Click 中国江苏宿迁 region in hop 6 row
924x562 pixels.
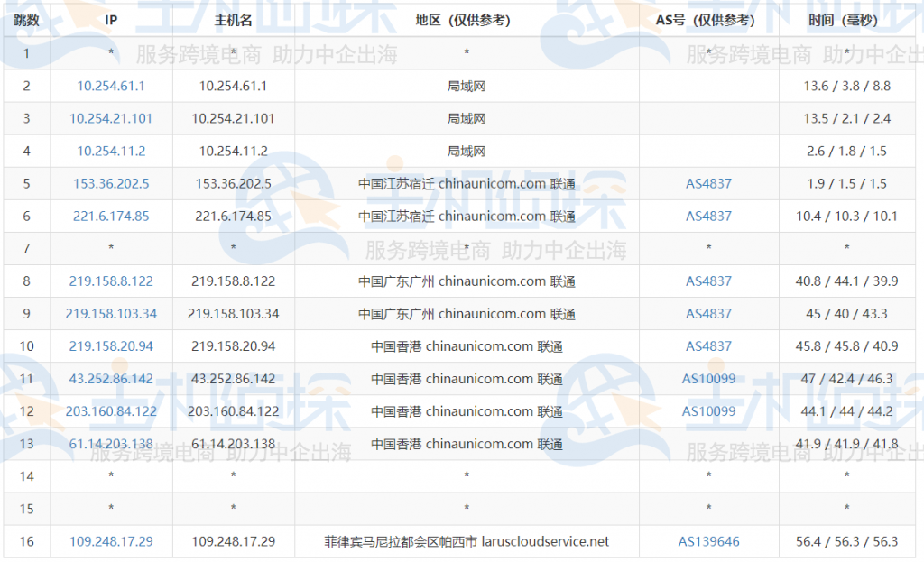(x=467, y=217)
